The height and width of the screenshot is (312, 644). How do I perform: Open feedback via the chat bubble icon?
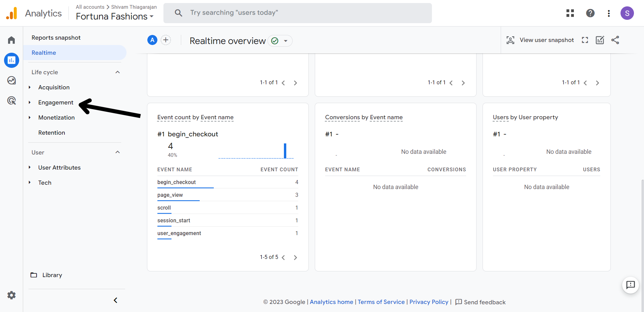coord(630,285)
